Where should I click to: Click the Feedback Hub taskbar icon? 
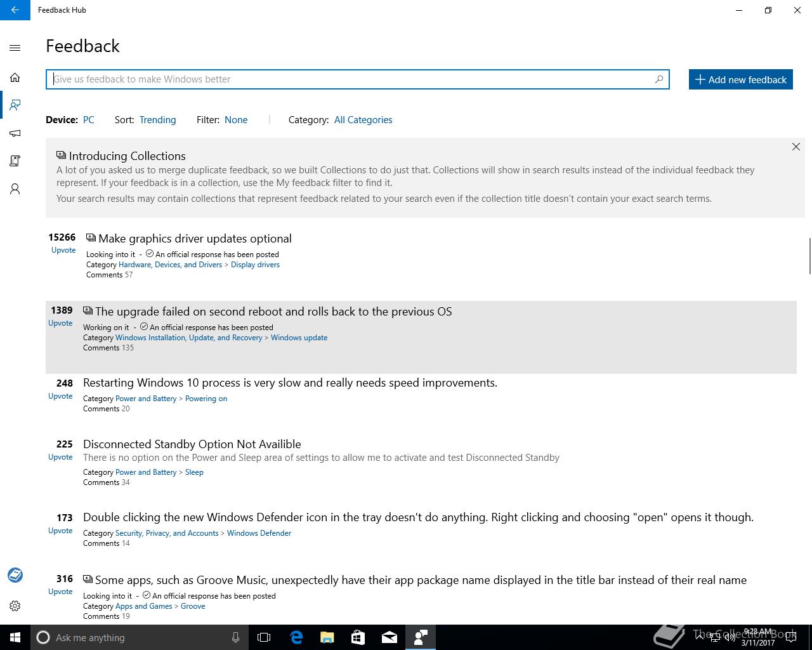pos(421,637)
